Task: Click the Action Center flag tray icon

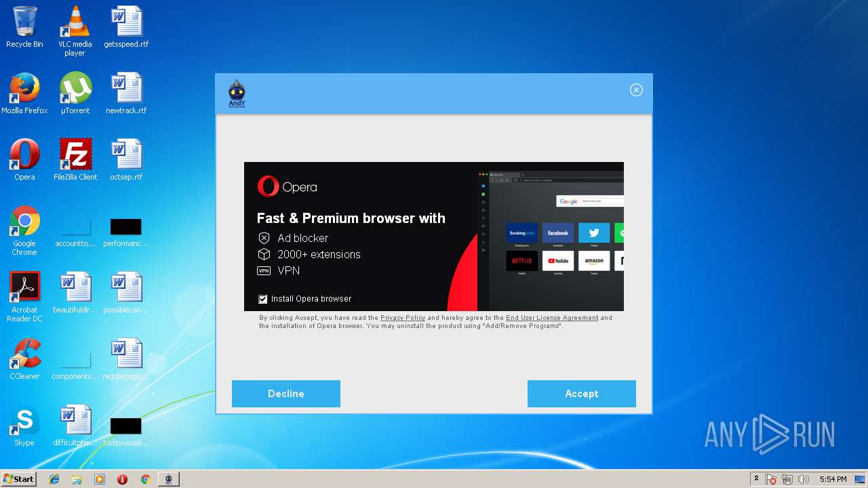Action: click(x=771, y=479)
